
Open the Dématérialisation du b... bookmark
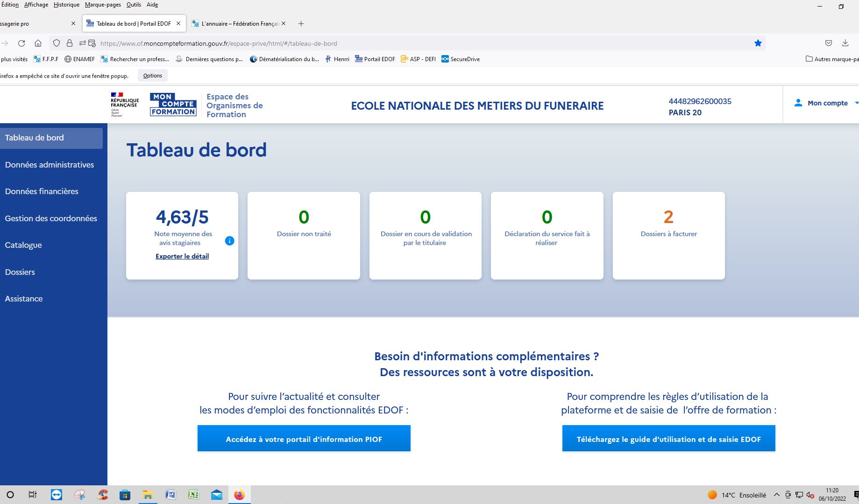[x=284, y=59]
